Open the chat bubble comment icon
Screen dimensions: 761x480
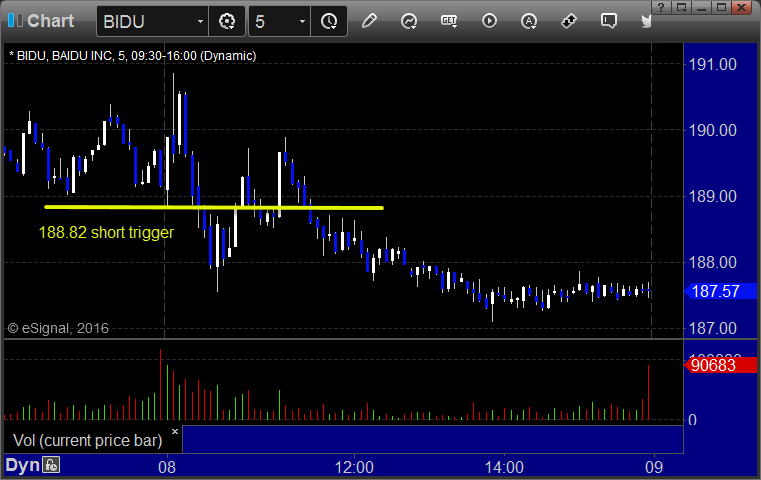(x=609, y=21)
